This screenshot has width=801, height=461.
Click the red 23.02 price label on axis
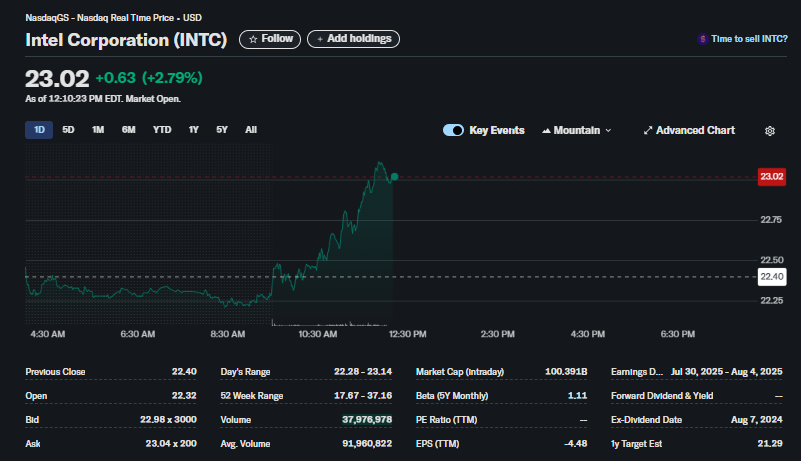(771, 177)
